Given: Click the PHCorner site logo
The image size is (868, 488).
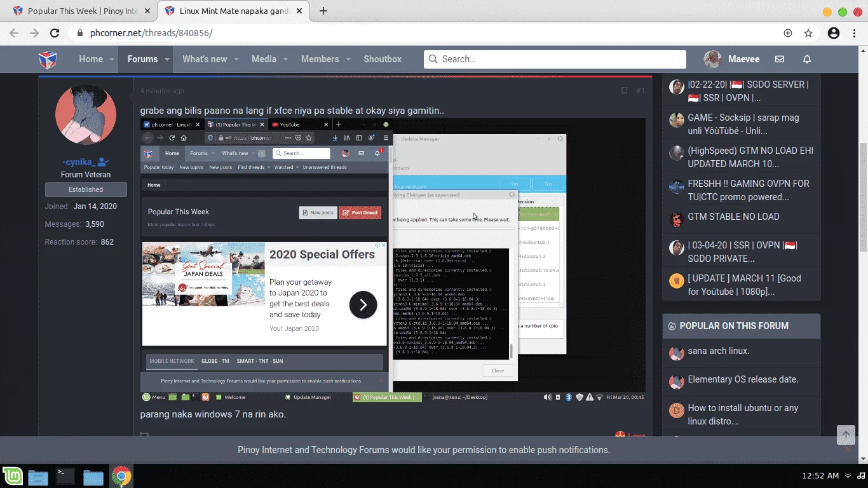Looking at the screenshot, I should click(48, 59).
